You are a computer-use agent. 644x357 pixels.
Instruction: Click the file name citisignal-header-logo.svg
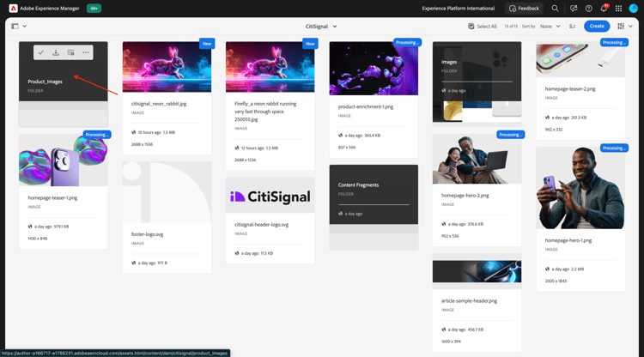coord(261,225)
